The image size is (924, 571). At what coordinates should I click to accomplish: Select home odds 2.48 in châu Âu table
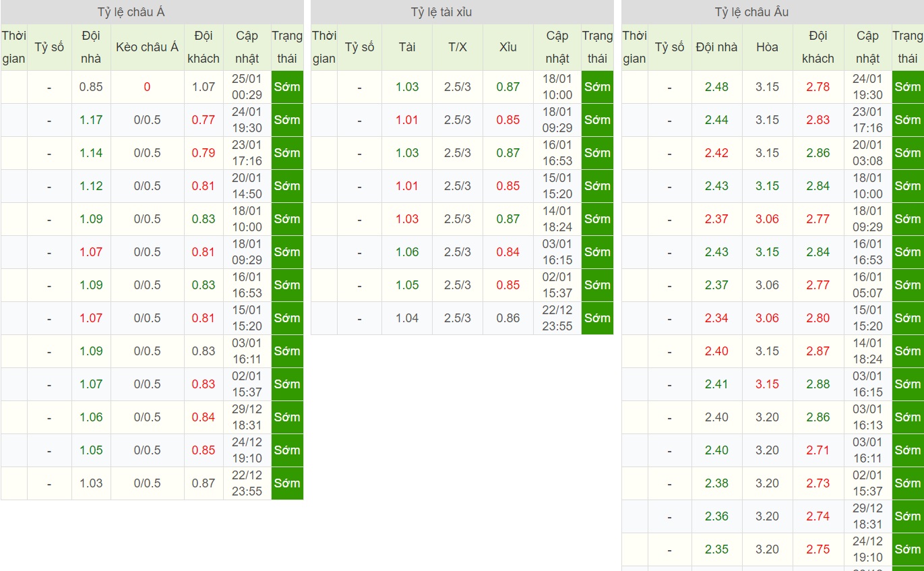tap(717, 87)
